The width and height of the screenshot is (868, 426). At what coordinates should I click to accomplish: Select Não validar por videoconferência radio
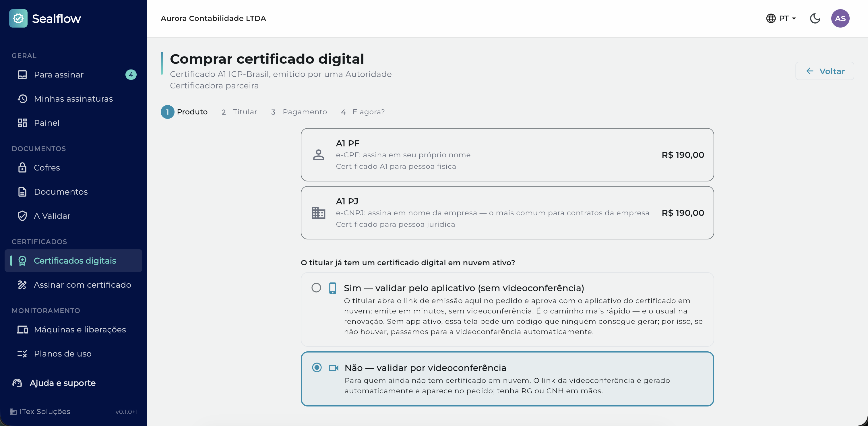pyautogui.click(x=317, y=367)
